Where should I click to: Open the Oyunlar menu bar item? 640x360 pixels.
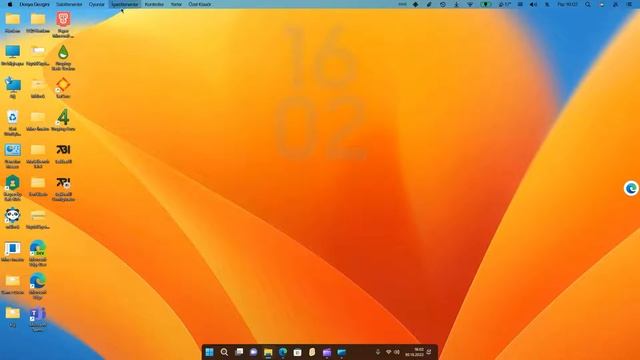point(97,4)
